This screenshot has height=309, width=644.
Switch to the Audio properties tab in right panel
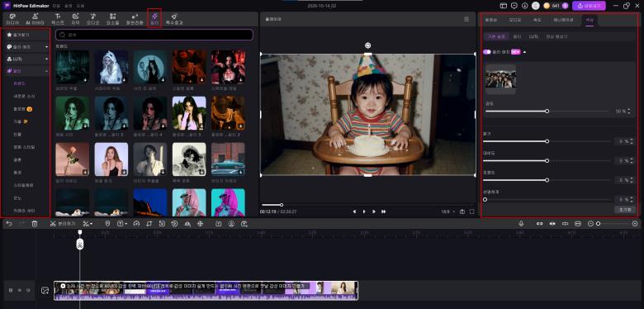coord(515,19)
